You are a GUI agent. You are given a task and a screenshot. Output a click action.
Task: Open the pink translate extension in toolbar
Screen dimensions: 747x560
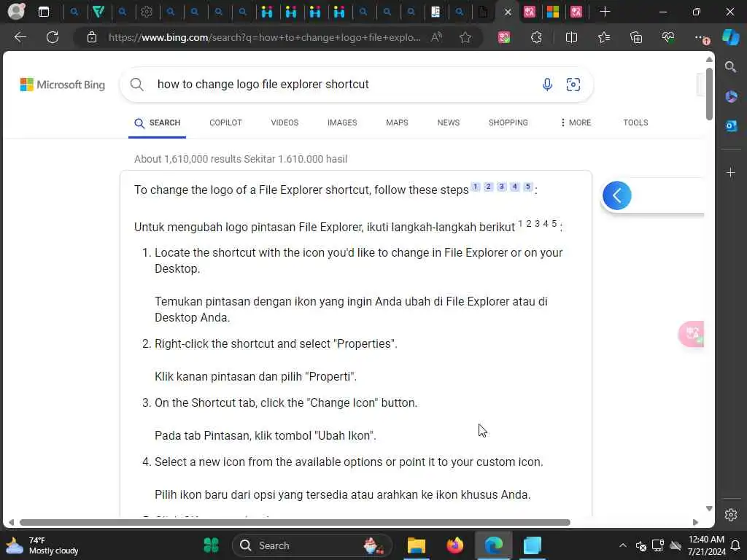click(504, 37)
